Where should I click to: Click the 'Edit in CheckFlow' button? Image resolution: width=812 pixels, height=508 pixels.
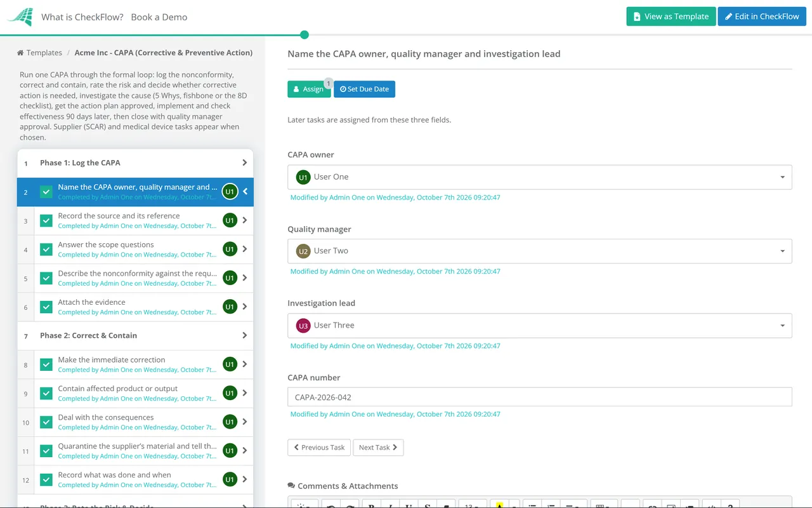(x=762, y=17)
